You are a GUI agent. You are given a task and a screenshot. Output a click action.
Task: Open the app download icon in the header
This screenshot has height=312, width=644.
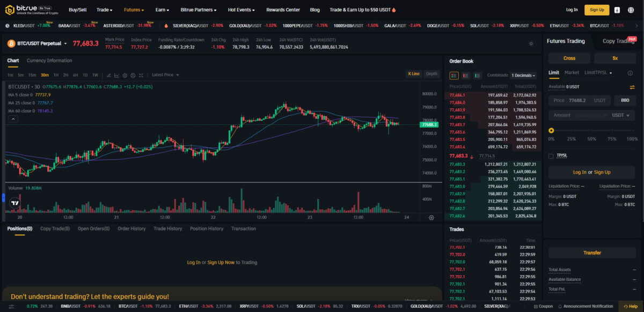point(617,10)
